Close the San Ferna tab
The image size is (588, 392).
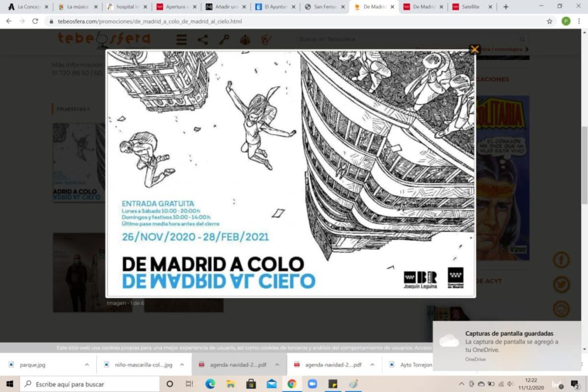[x=343, y=7]
